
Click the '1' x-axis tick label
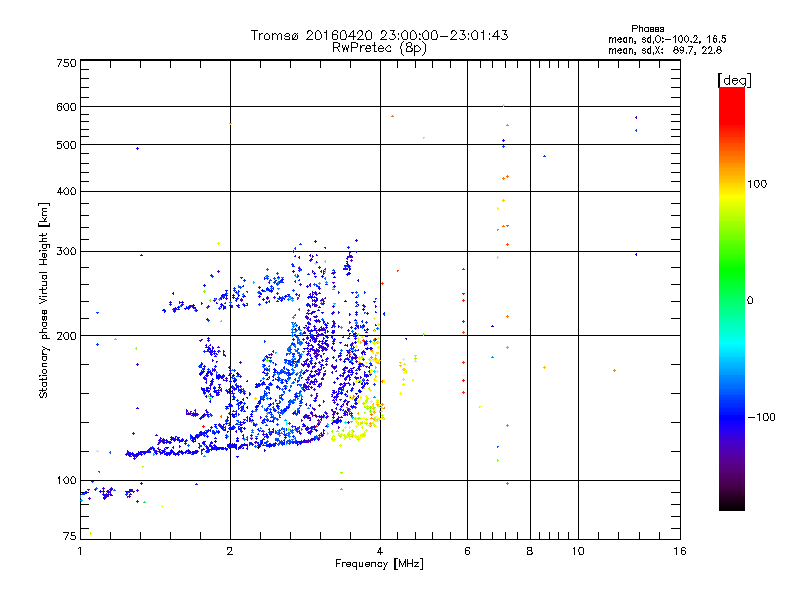point(80,551)
